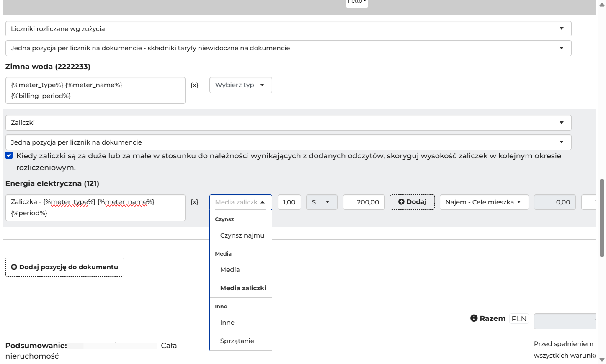The width and height of the screenshot is (606, 364).
Task: Click the 200,00 amount field
Action: (x=364, y=202)
